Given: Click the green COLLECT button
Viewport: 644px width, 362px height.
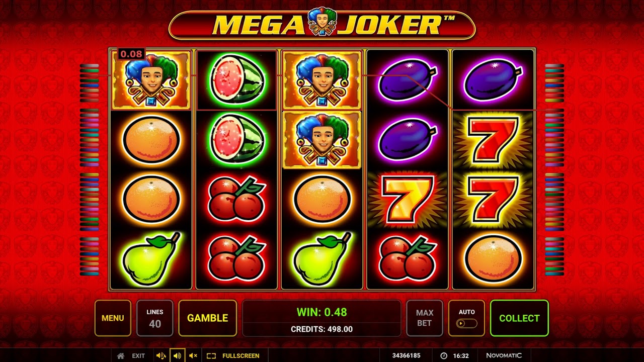Looking at the screenshot, I should (x=519, y=318).
